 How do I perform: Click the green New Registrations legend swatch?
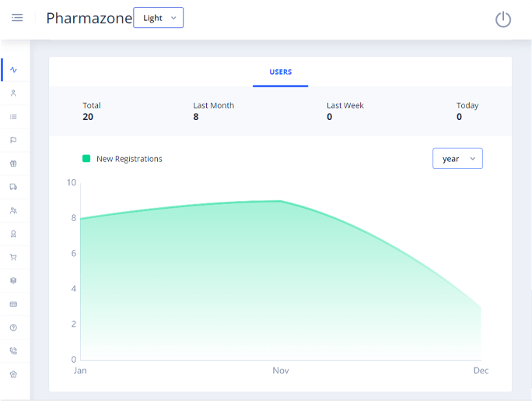(x=86, y=159)
